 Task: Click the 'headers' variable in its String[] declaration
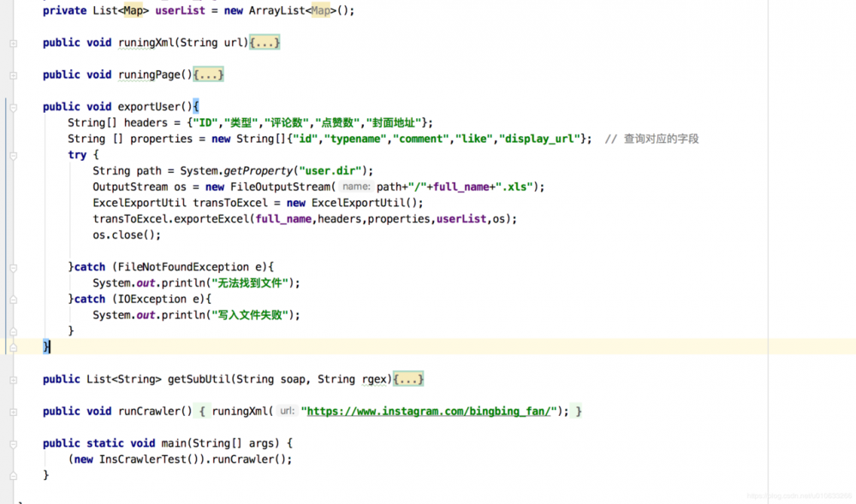coord(146,122)
